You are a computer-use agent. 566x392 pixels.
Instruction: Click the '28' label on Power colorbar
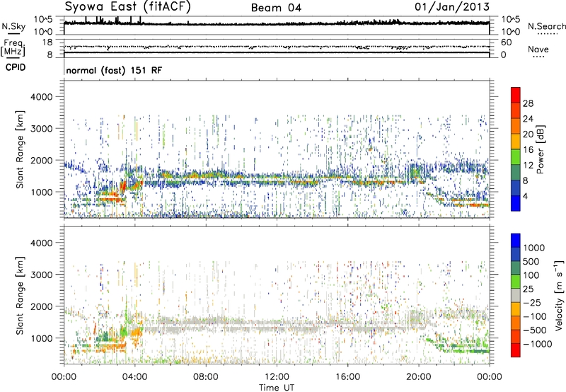528,103
